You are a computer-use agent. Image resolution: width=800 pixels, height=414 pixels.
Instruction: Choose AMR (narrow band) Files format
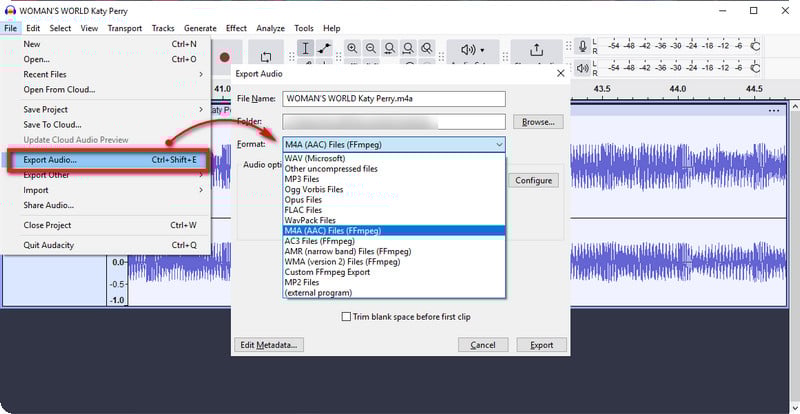click(394, 251)
